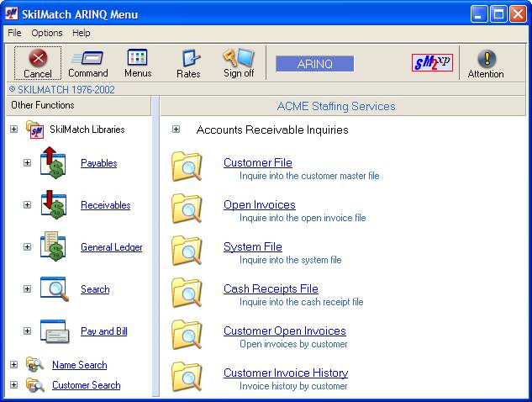Expand Accounts Receivable Inquiries section
This screenshot has height=402, width=532.
(176, 130)
